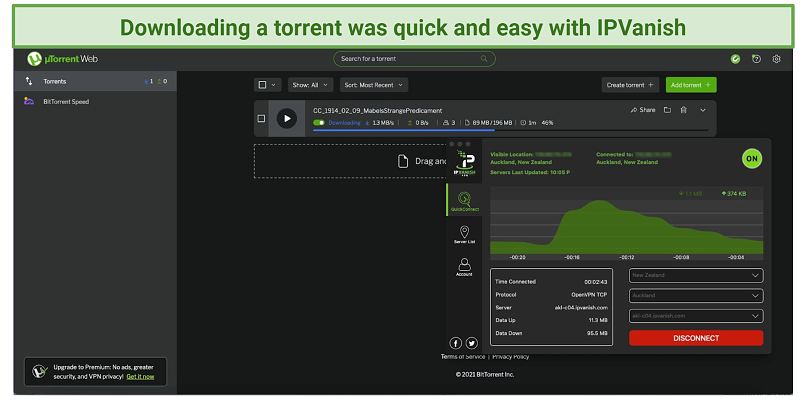Open the IPVanish Twitter icon

click(471, 343)
